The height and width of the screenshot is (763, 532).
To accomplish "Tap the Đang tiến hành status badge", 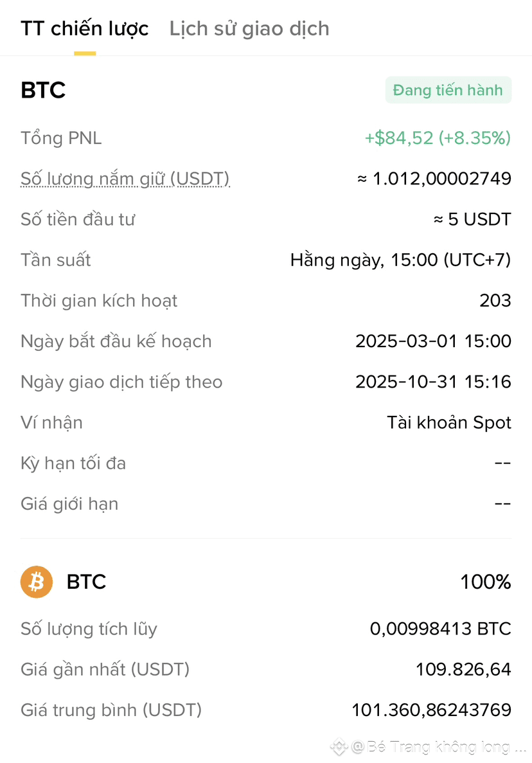I will [x=448, y=90].
